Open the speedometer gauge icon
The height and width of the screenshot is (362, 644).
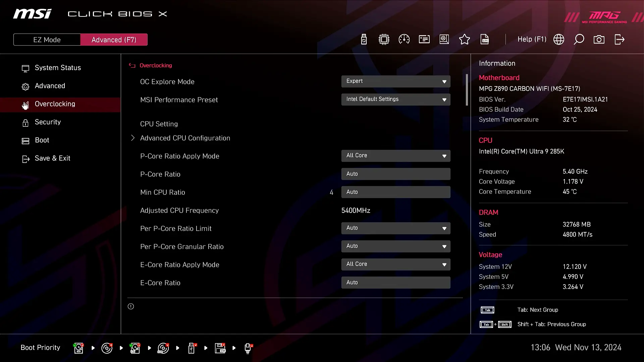tap(404, 40)
